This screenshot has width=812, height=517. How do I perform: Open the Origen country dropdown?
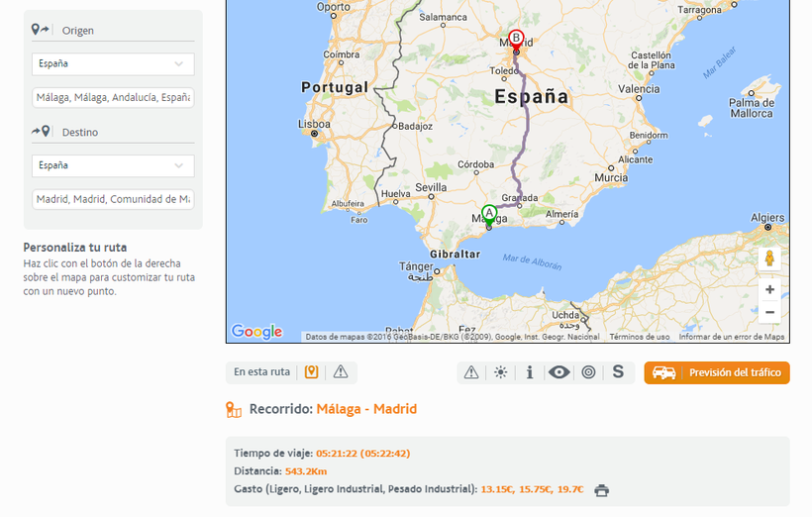tap(113, 64)
